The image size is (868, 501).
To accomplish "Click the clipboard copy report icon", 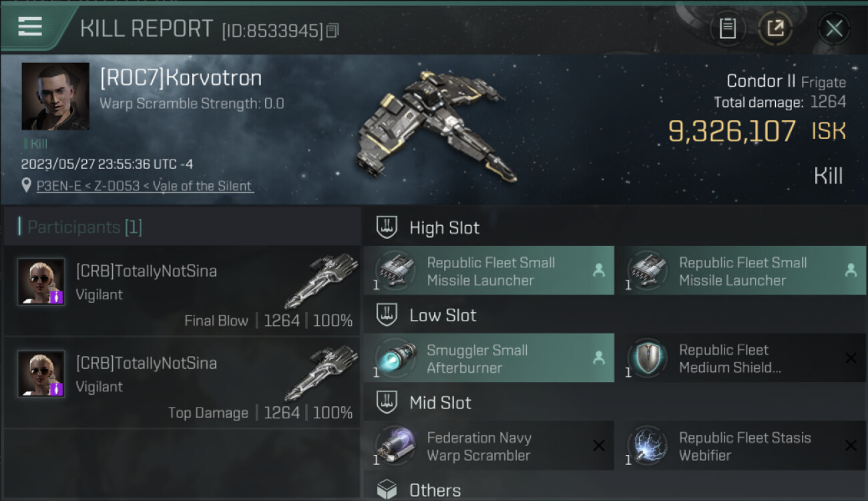I will [728, 29].
